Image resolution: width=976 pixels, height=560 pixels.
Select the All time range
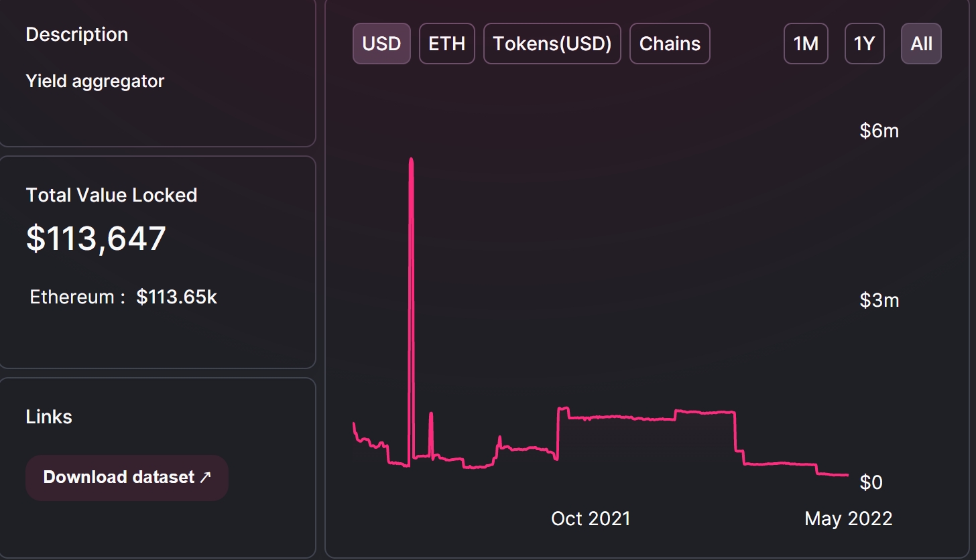tap(921, 44)
